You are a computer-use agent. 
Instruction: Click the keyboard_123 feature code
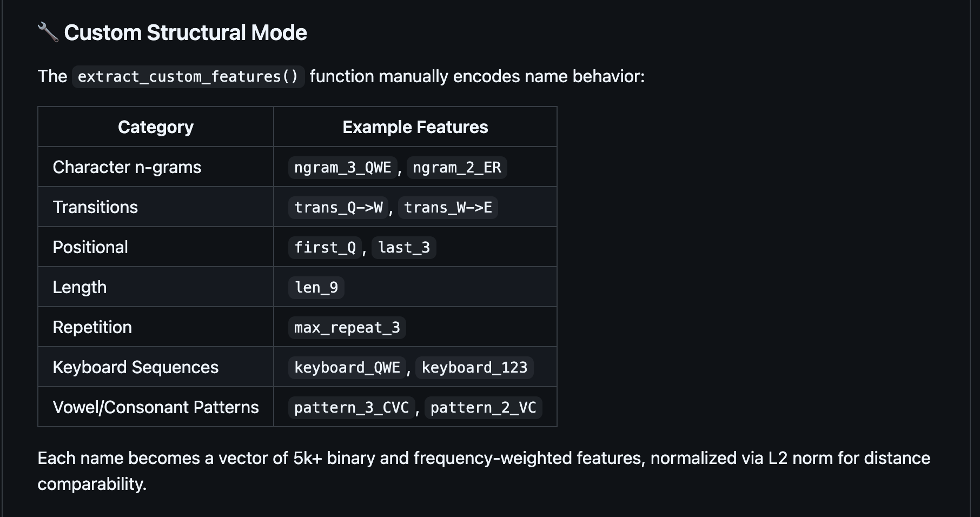(474, 368)
